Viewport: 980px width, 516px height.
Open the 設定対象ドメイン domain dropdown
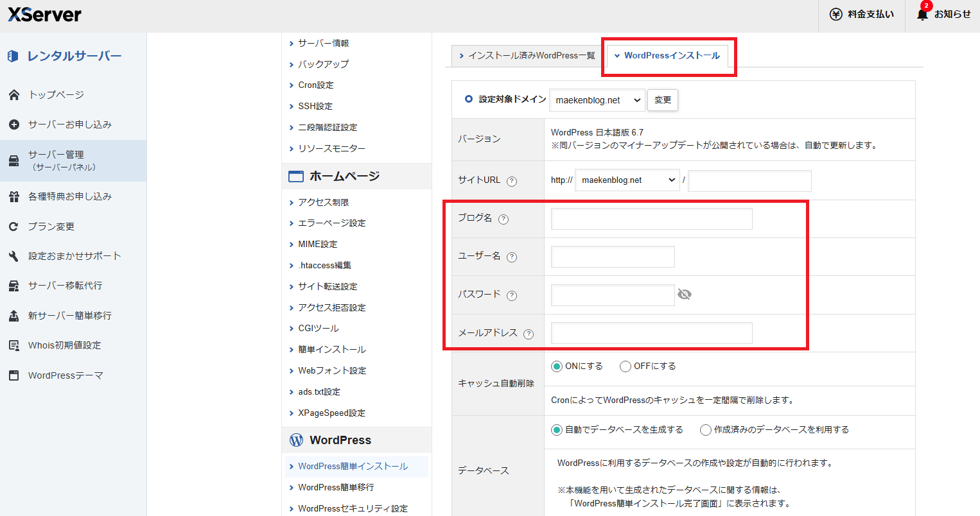click(x=597, y=100)
